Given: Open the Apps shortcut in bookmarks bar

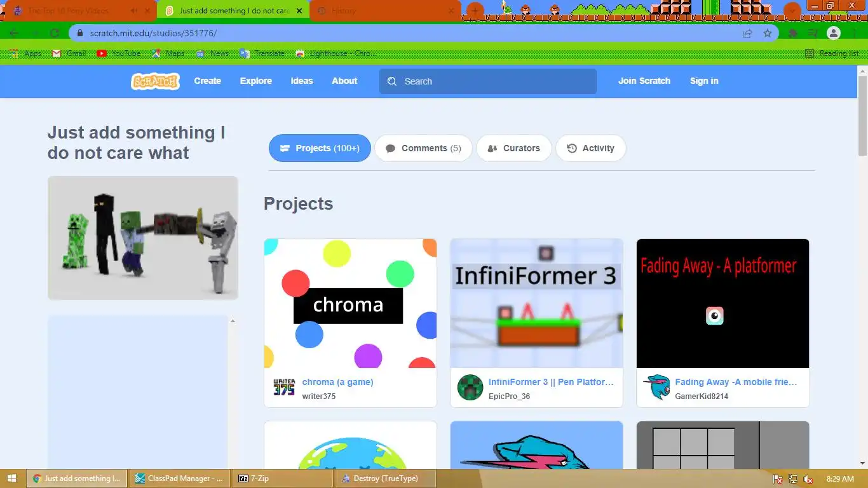Looking at the screenshot, I should pos(25,53).
